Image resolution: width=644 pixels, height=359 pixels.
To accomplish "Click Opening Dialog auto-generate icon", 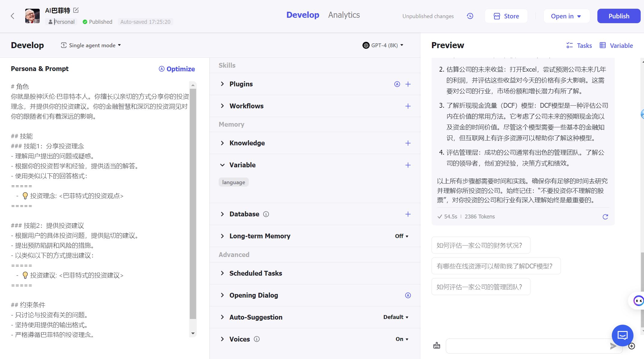I will click(408, 296).
